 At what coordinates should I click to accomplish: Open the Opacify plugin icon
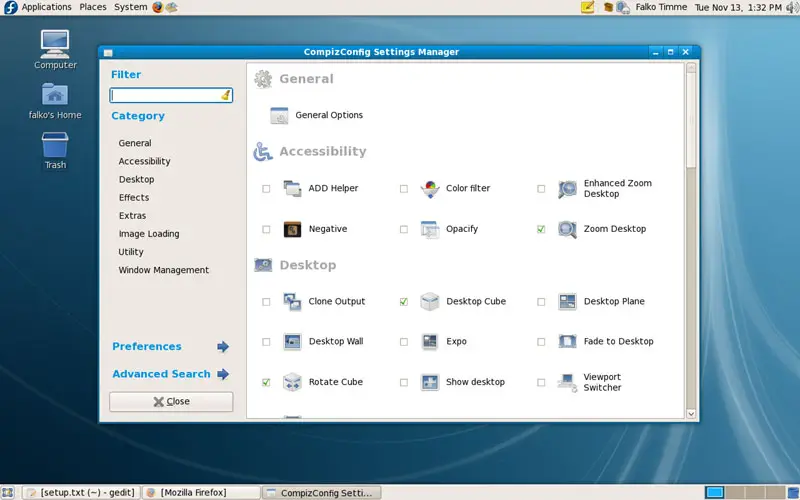430,230
